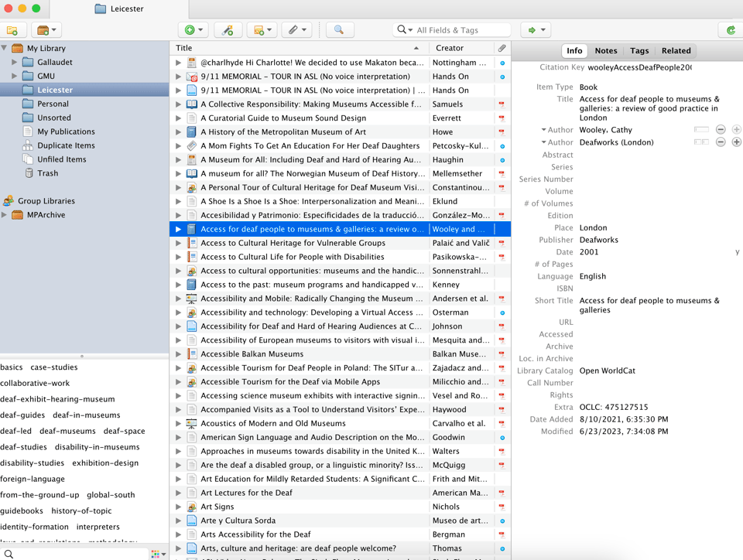Viewport: 743px width, 560px height.
Task: Expand the Gallaudet library in the sidebar
Action: point(13,62)
